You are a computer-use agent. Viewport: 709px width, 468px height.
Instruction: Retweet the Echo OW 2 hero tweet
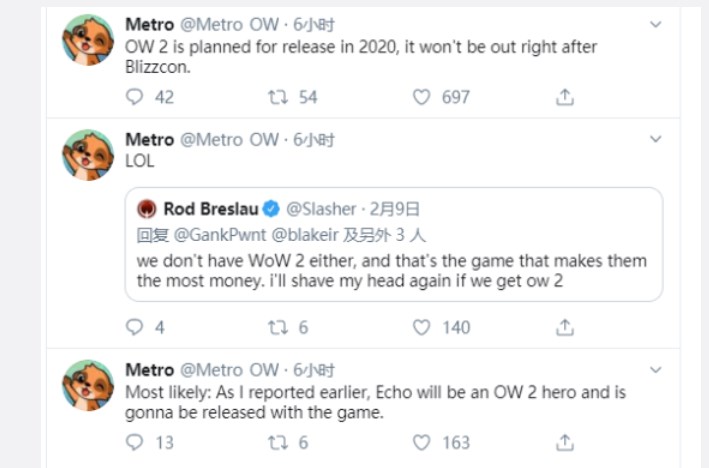tap(279, 442)
